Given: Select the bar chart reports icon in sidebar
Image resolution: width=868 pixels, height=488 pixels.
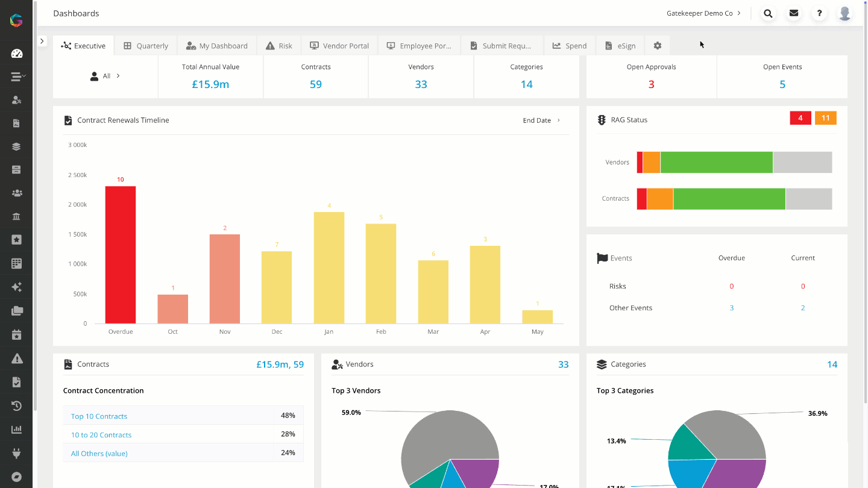Looking at the screenshot, I should (16, 429).
